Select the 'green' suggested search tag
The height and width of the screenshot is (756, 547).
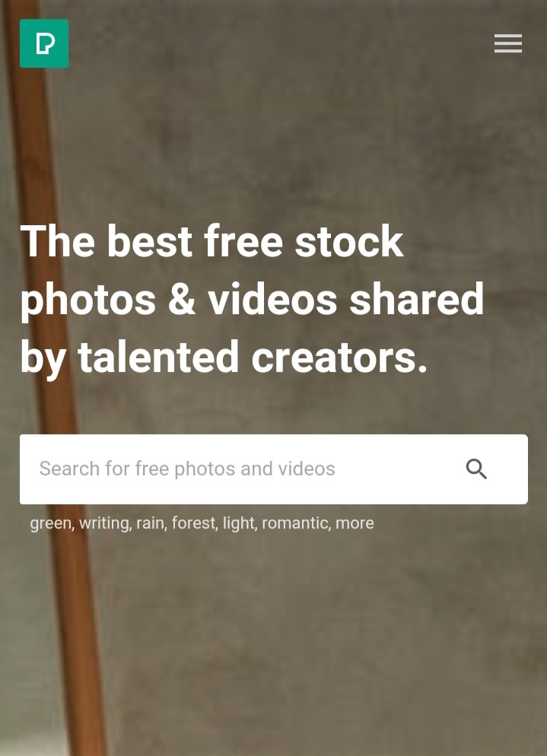tap(51, 523)
